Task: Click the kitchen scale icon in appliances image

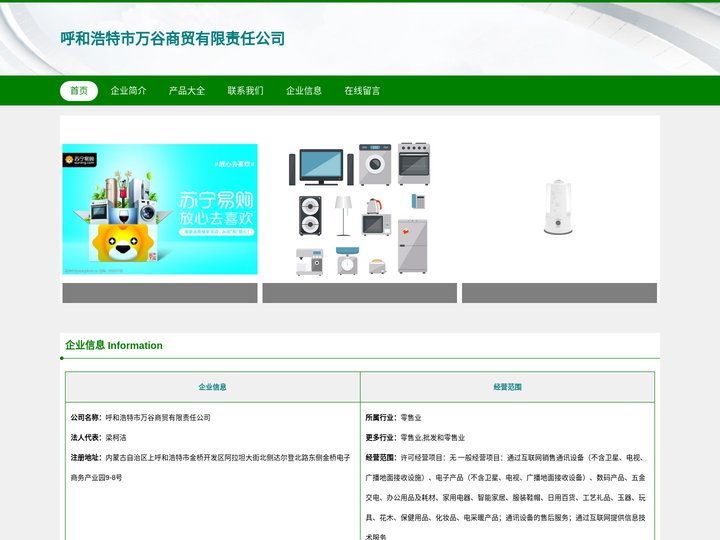Action: pyautogui.click(x=347, y=261)
